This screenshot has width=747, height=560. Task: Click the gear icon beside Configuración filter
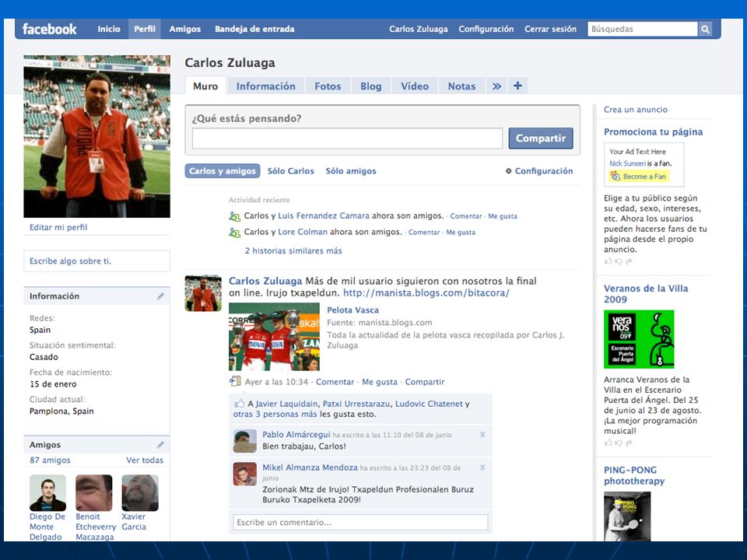[x=509, y=171]
